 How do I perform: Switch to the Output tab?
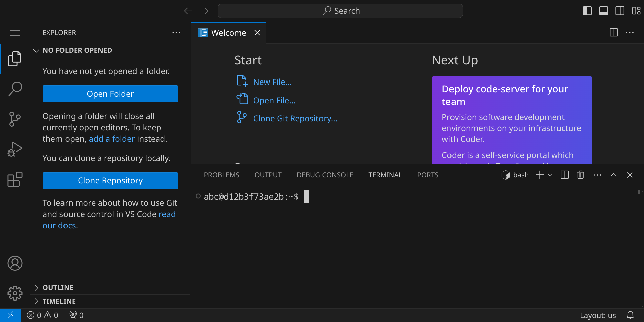pos(268,175)
